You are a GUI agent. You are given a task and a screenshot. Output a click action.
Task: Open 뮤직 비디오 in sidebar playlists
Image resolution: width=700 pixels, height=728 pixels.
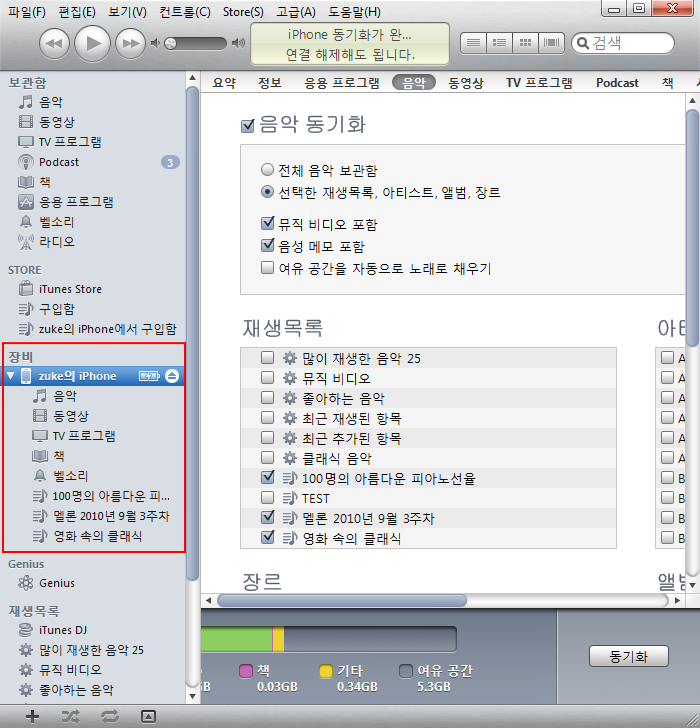(70, 670)
